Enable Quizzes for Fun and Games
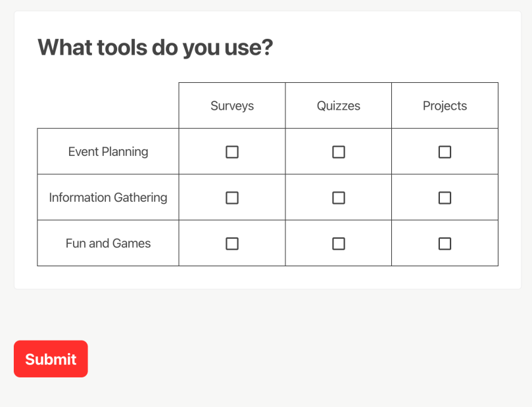The height and width of the screenshot is (407, 532). [x=339, y=244]
